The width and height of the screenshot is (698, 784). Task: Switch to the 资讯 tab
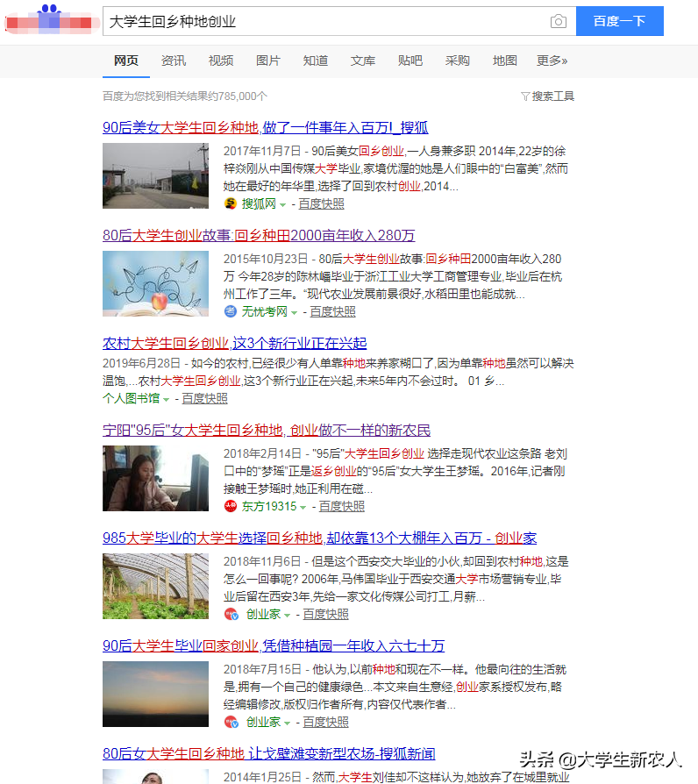click(x=174, y=61)
